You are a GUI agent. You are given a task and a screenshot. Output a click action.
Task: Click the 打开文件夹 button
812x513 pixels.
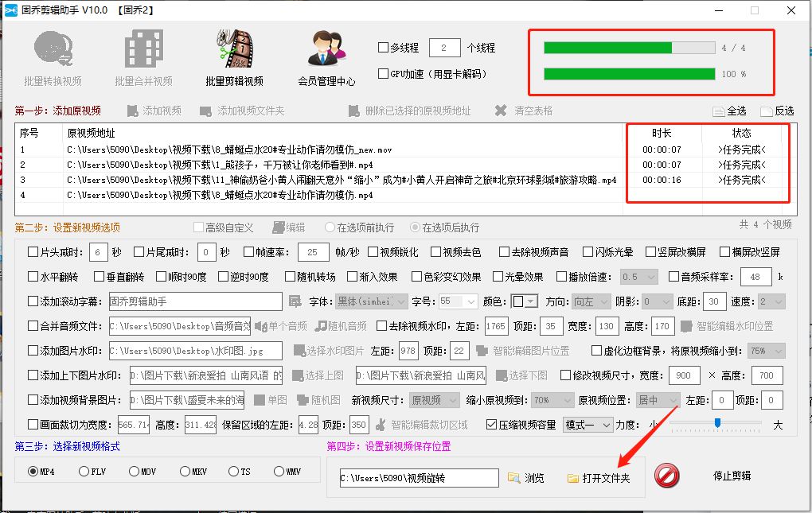(596, 478)
